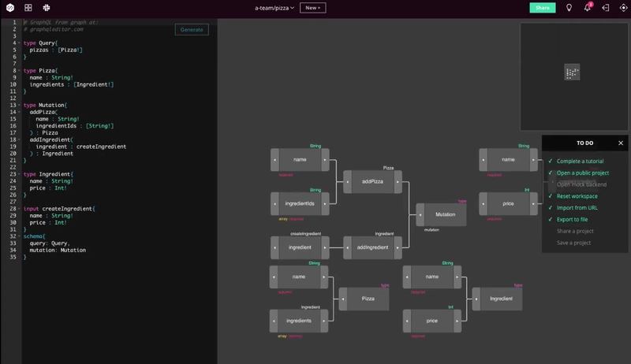
Task: Click the code line 'query: Query,'
Action: point(50,243)
